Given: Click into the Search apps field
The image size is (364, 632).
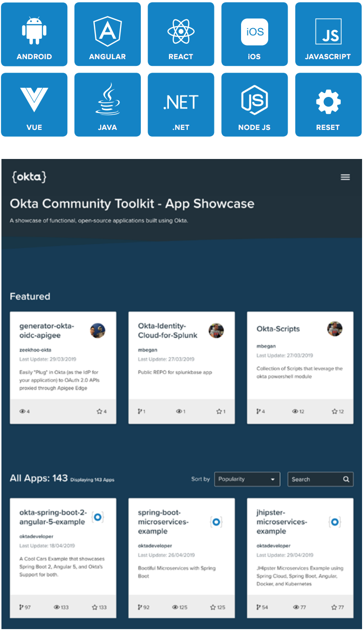Looking at the screenshot, I should click(315, 479).
